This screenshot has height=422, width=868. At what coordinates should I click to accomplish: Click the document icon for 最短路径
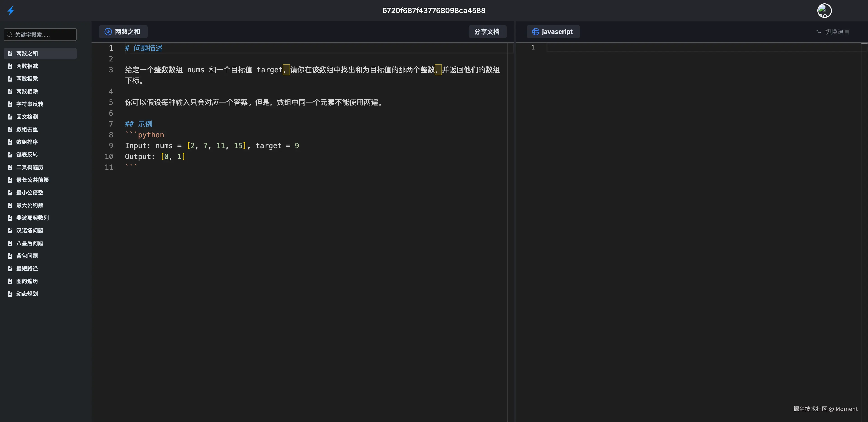(10, 269)
